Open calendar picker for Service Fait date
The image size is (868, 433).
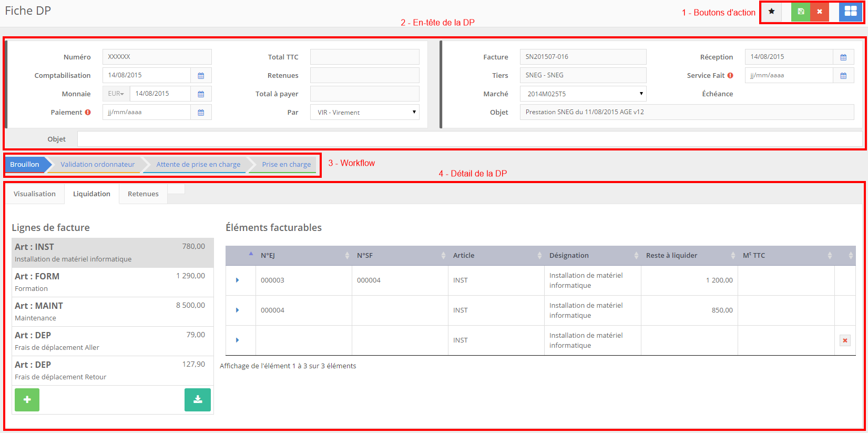pos(843,76)
